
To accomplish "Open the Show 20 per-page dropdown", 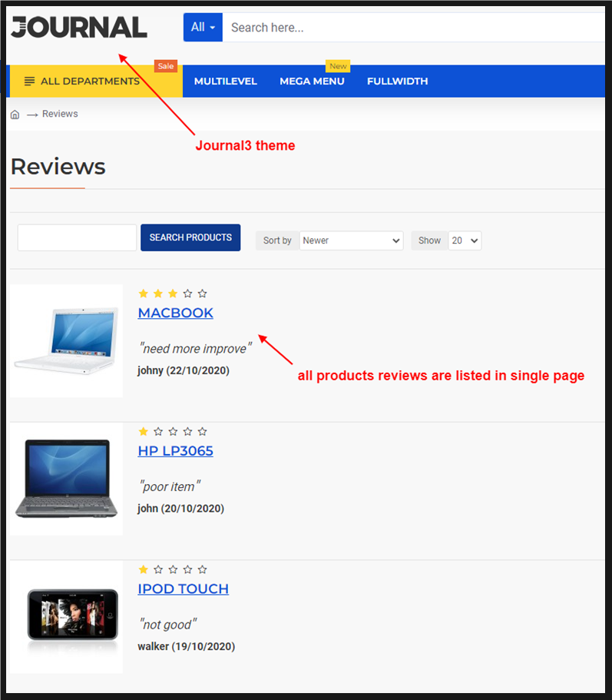I will 465,241.
